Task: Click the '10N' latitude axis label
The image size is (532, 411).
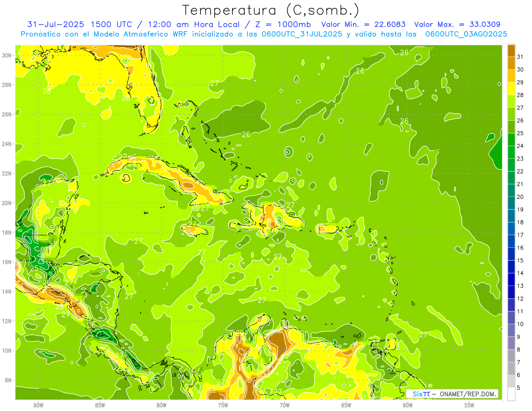Action: click(x=7, y=350)
